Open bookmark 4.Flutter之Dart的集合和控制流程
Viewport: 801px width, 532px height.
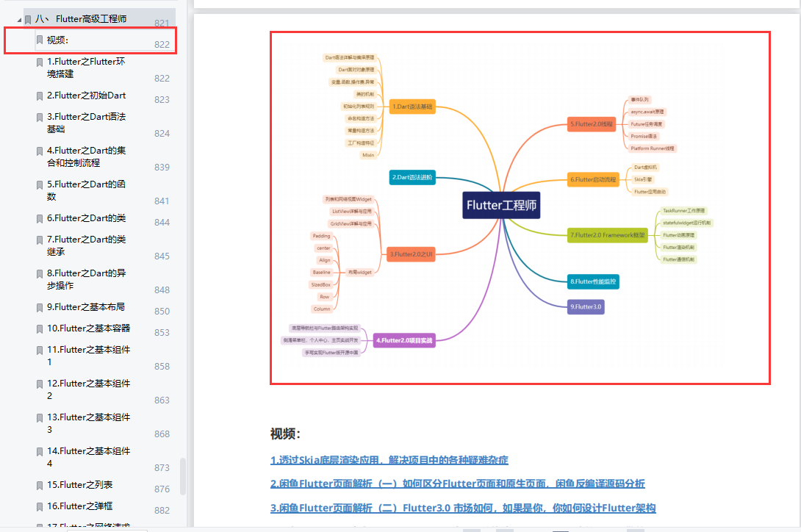point(86,157)
